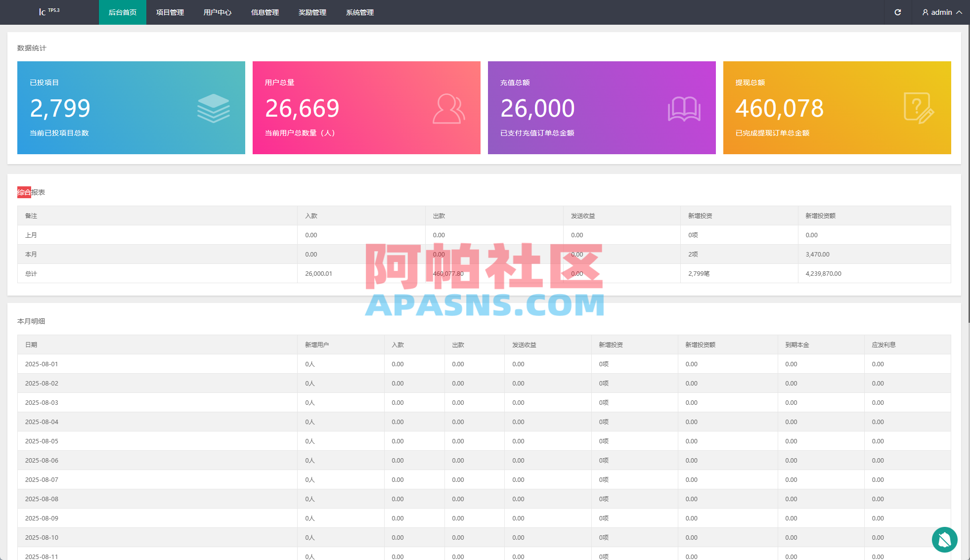This screenshot has width=970, height=560.
Task: Switch to 项目管理 in the navigation bar
Action: pyautogui.click(x=170, y=12)
